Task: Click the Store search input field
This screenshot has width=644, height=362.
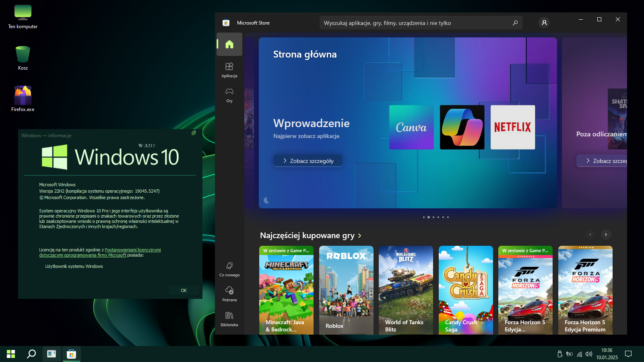Action: point(415,23)
